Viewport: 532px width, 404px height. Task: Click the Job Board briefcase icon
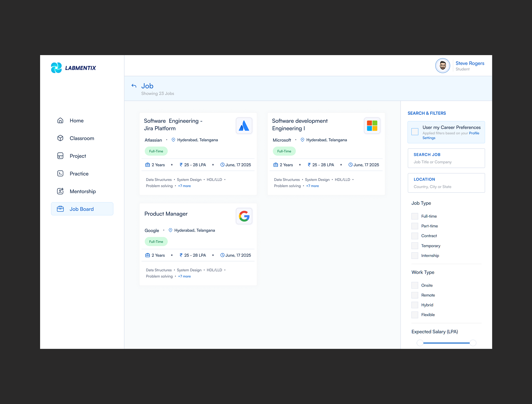(x=60, y=209)
